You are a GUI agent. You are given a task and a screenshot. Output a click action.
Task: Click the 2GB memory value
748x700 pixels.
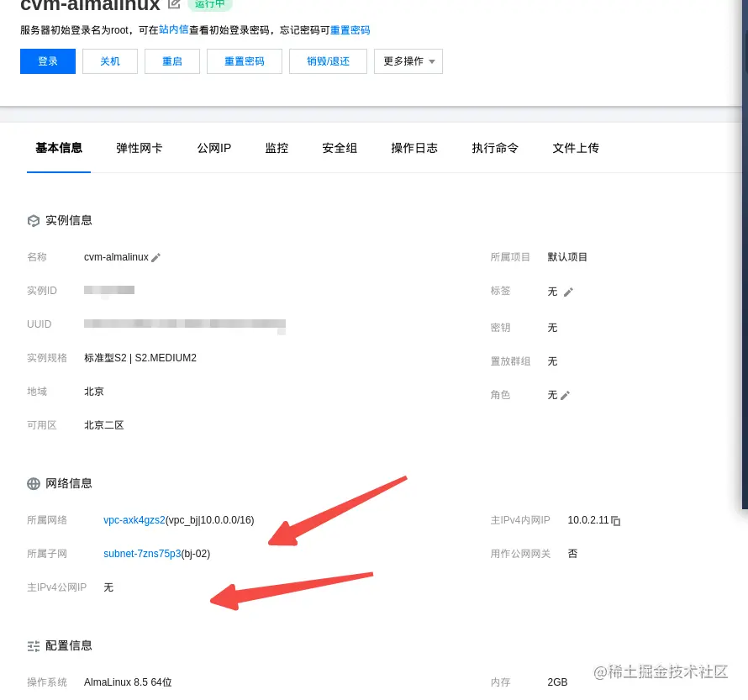(557, 682)
